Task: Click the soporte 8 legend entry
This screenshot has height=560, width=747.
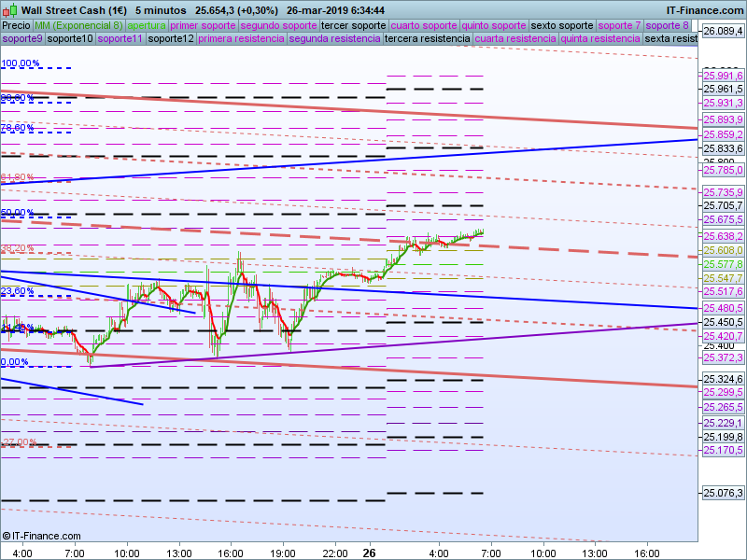Action: (667, 25)
